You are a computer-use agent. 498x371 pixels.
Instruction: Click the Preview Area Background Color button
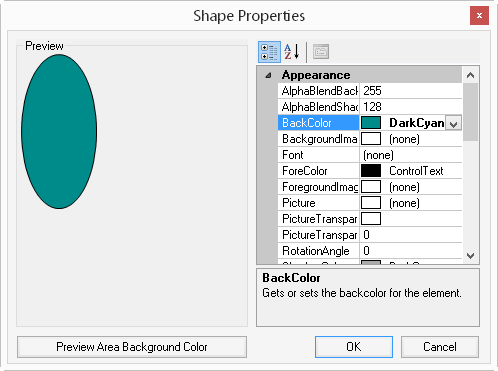pyautogui.click(x=132, y=347)
